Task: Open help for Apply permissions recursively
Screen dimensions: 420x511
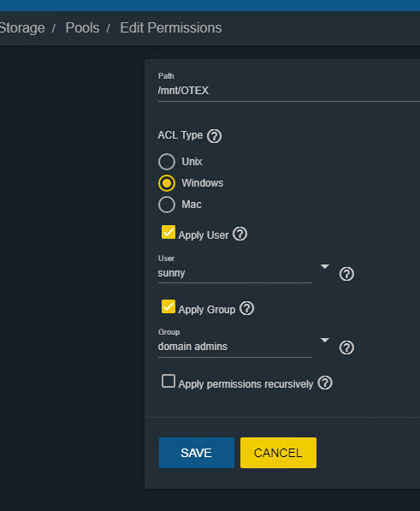Action: (x=325, y=383)
